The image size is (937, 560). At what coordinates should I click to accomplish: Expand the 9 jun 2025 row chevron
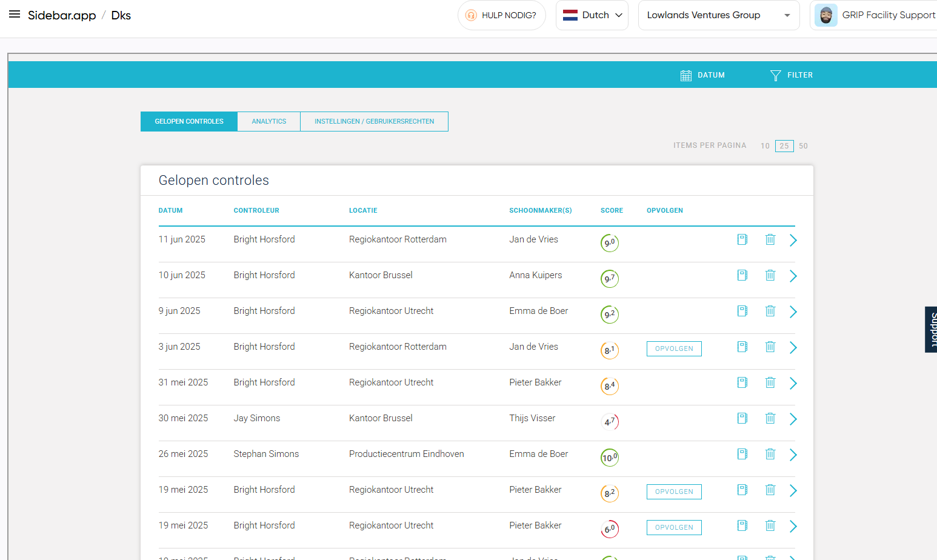pyautogui.click(x=793, y=312)
